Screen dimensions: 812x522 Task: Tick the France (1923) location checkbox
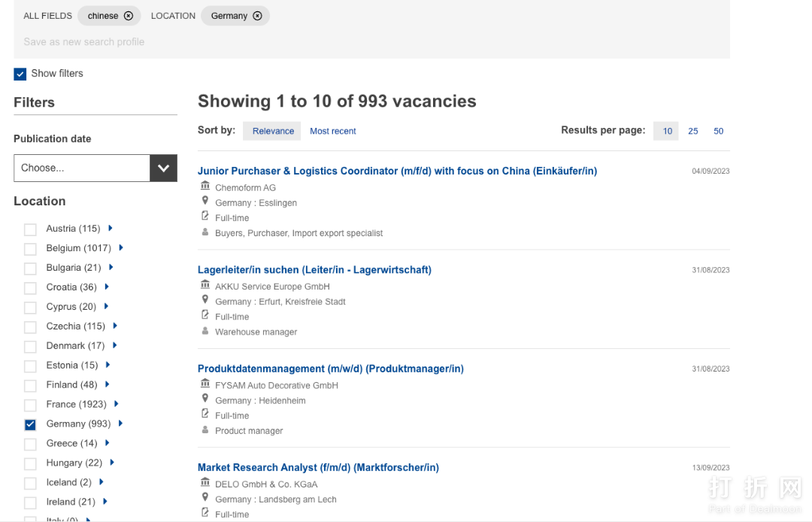pos(30,405)
